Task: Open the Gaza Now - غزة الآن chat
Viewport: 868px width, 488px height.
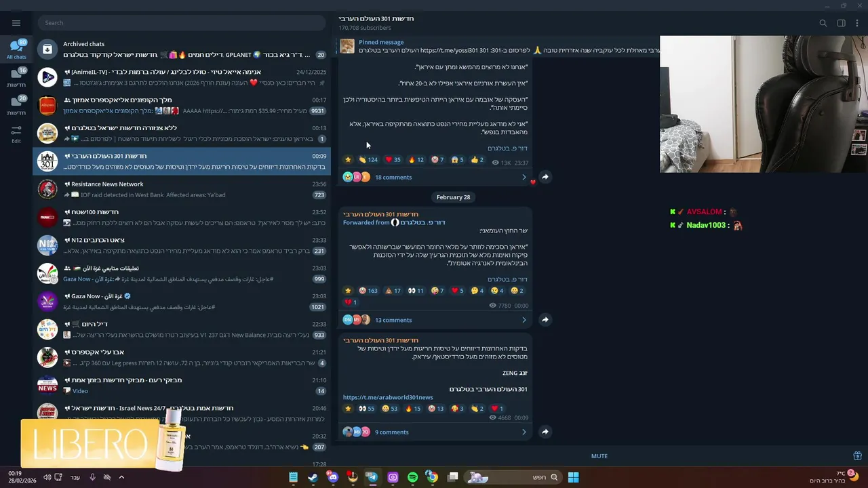Action: (182, 302)
